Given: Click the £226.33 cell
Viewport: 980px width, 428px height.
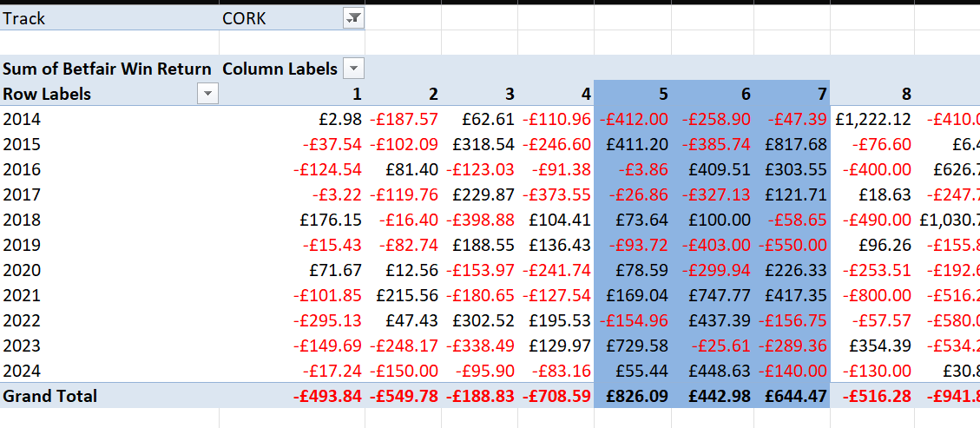Looking at the screenshot, I should (x=792, y=270).
